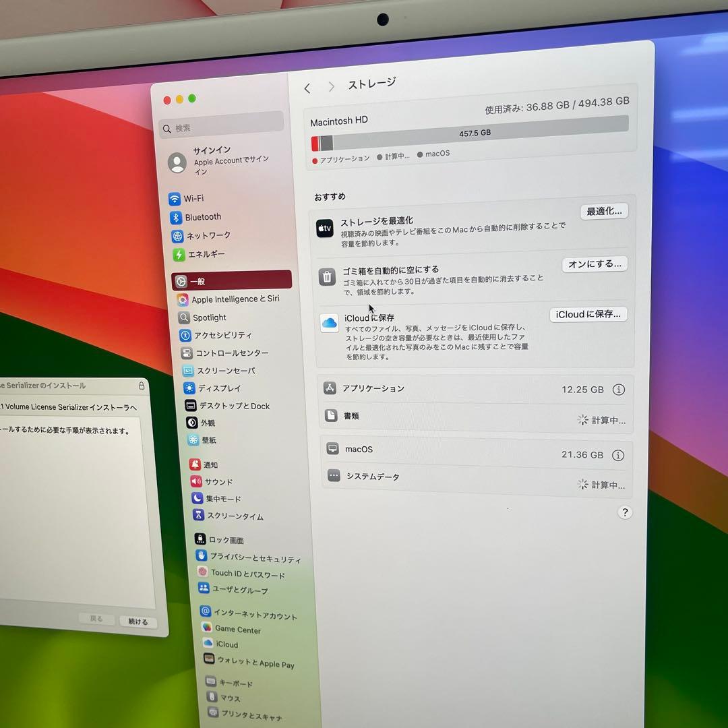Click the 検索 search field
This screenshot has height=728, width=728.
click(x=221, y=125)
